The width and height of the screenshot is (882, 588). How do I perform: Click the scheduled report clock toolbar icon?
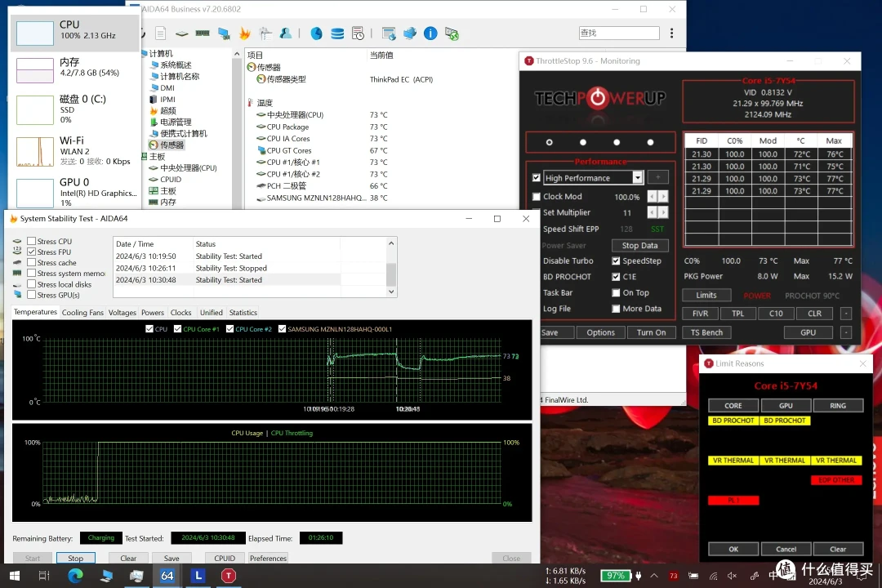(358, 33)
